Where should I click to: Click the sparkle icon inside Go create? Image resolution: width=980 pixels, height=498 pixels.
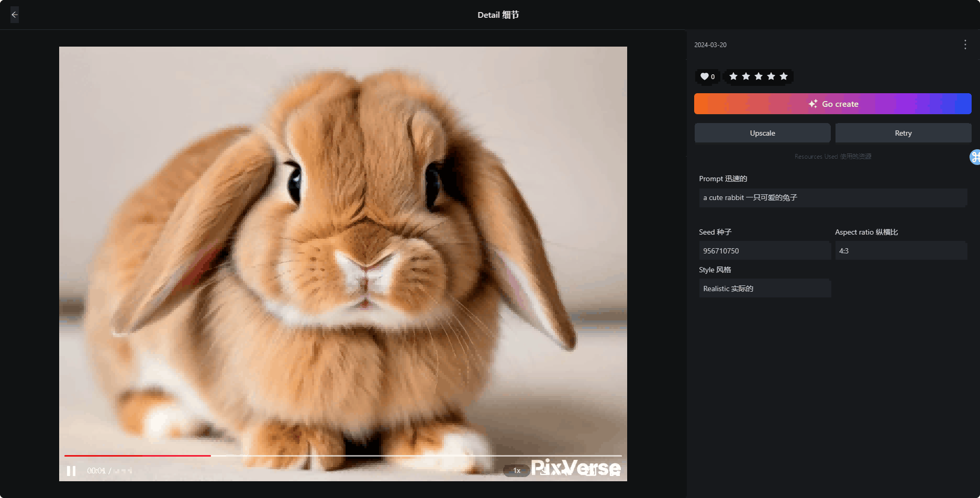[812, 104]
